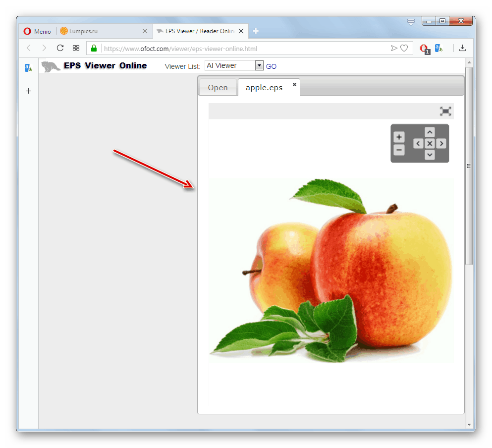Switch to the Open tab

point(218,88)
